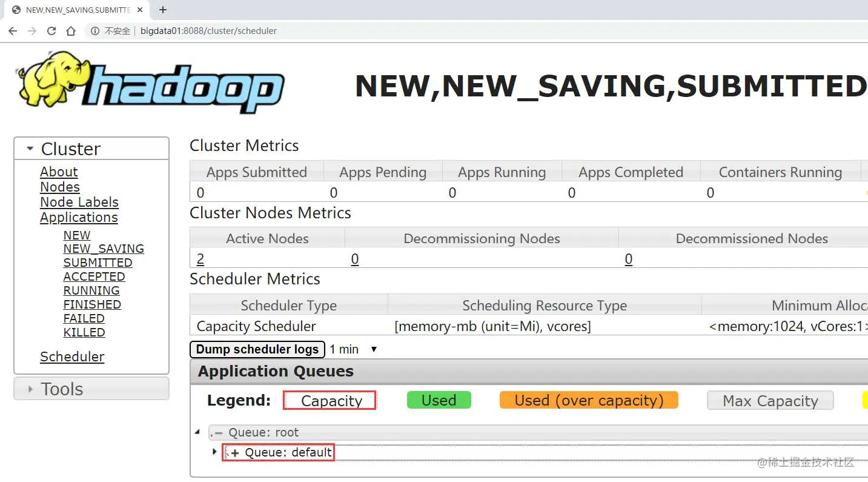868x482 pixels.
Task: Click the Capacity Scheduler cell
Action: click(x=256, y=326)
